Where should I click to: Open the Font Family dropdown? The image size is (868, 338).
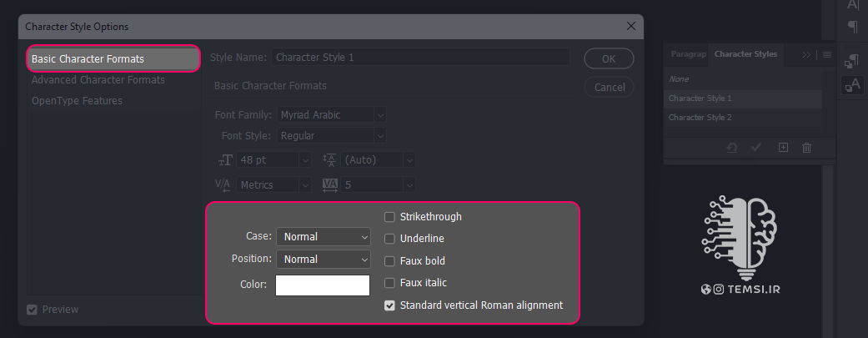(x=331, y=115)
